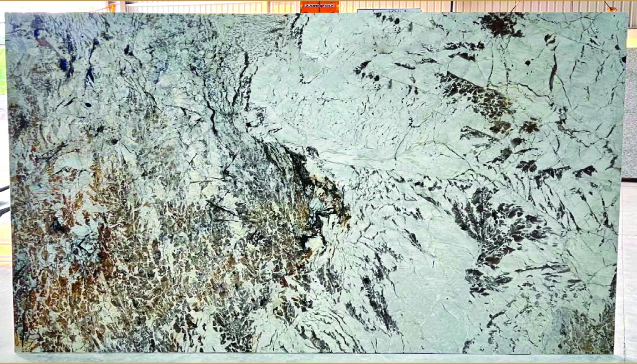Click the orange Aardwolf sign above slab

click(319, 6)
